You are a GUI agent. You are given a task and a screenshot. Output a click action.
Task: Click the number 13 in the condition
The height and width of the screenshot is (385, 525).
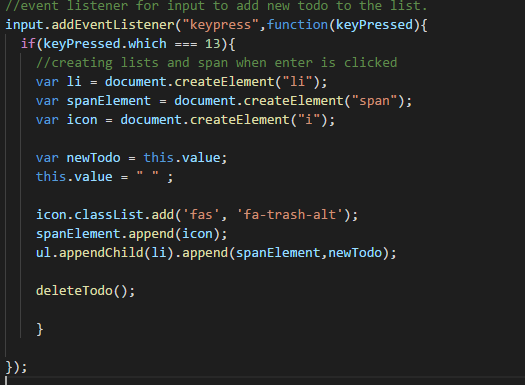coord(213,44)
